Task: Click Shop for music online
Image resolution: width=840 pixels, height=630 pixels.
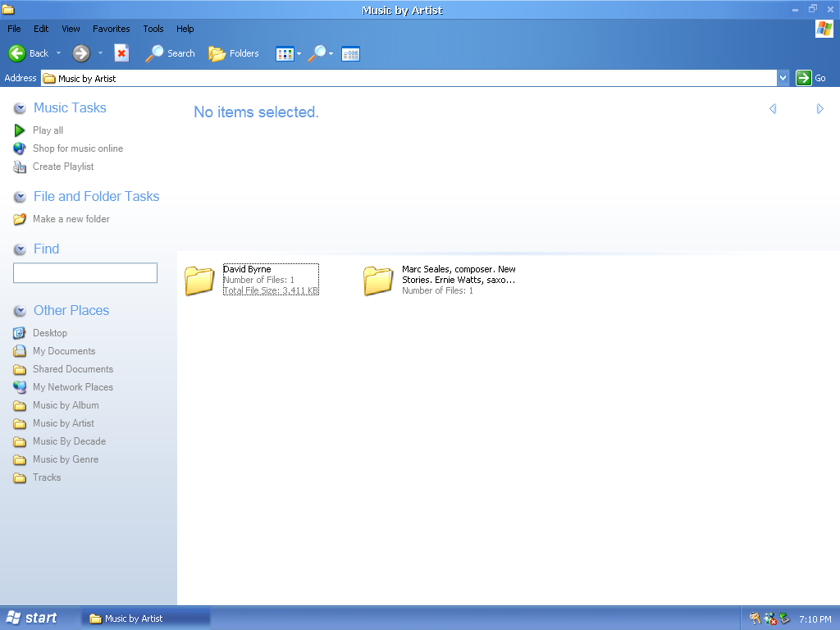Action: pos(77,148)
